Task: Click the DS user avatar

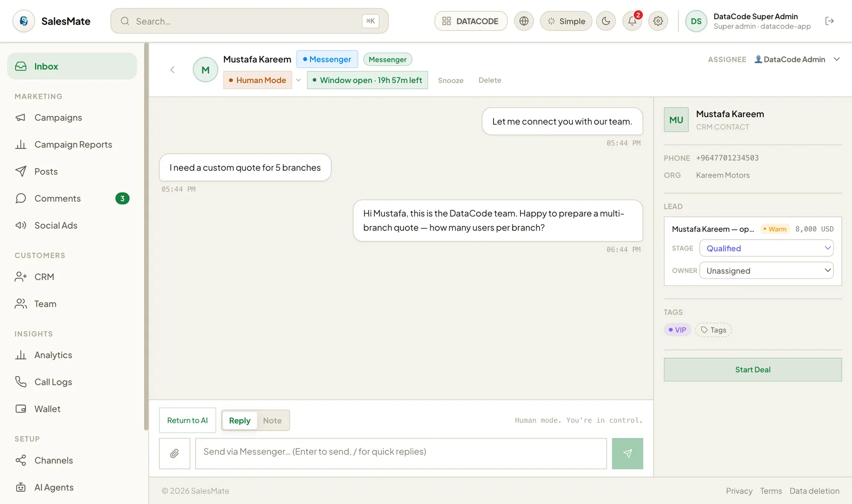Action: click(x=696, y=21)
